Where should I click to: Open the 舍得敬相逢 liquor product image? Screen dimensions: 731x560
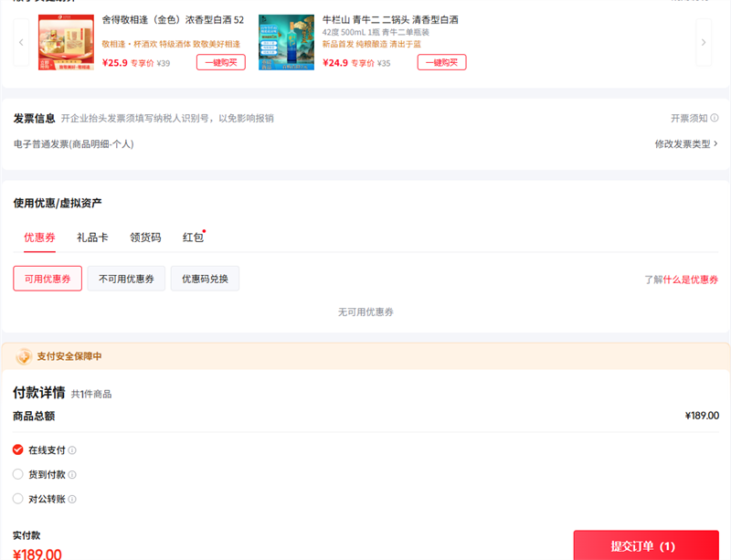[66, 43]
